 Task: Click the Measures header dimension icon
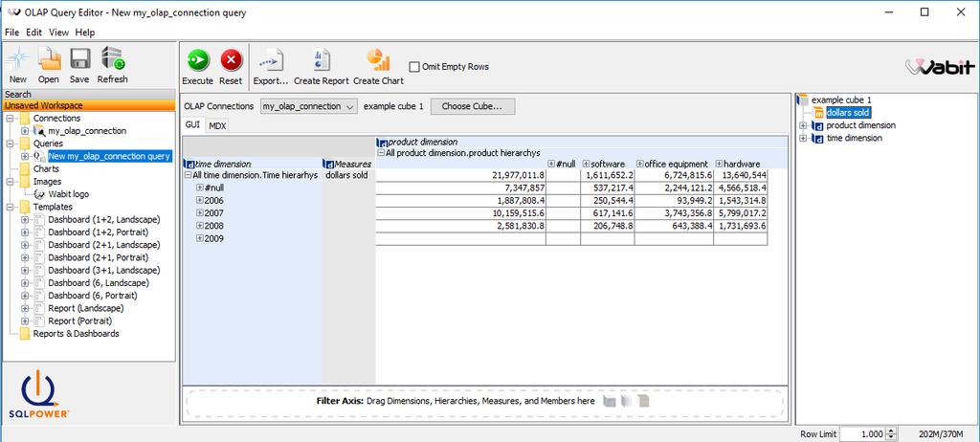pos(329,165)
